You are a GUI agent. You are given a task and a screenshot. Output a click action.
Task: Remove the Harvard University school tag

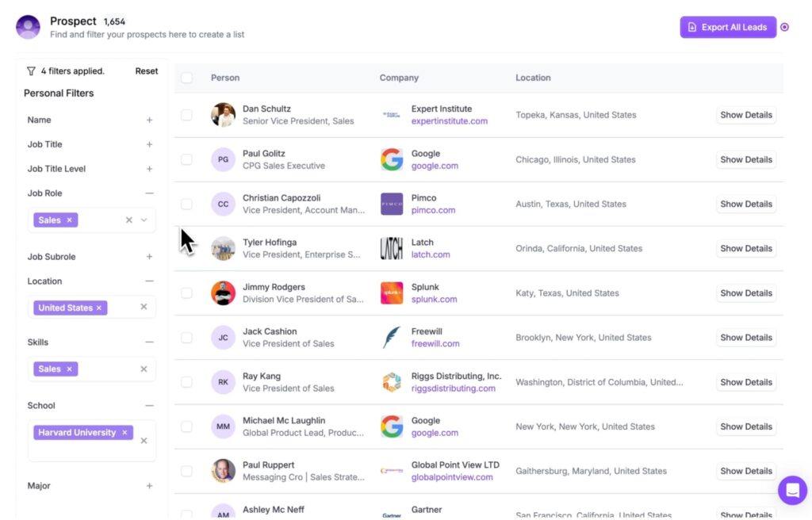pyautogui.click(x=124, y=433)
